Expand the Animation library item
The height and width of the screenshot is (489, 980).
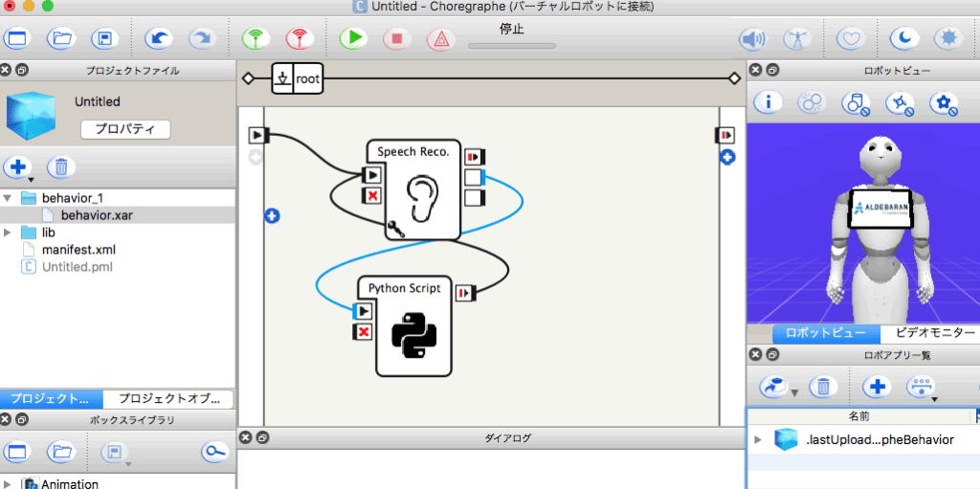pyautogui.click(x=9, y=484)
